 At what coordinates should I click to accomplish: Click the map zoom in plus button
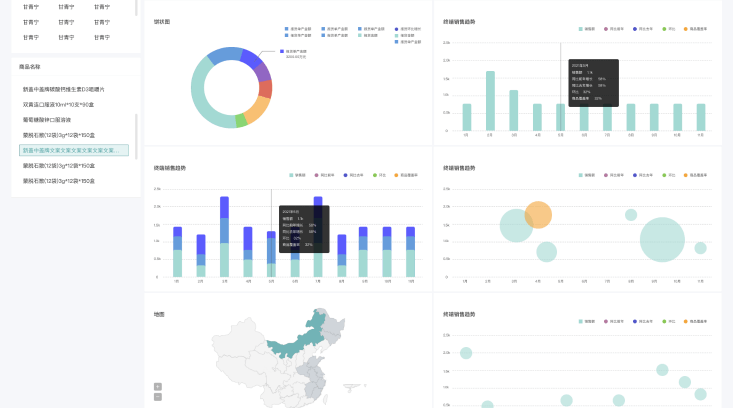pos(157,386)
